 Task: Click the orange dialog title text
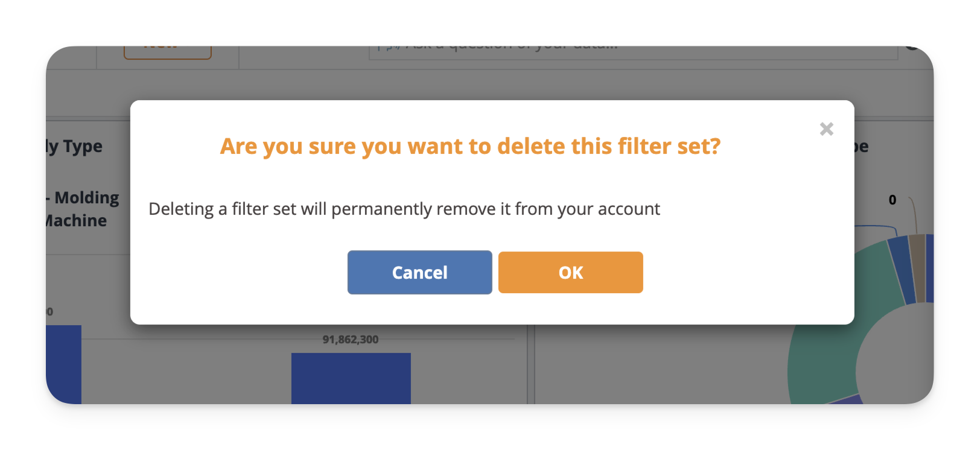pyautogui.click(x=470, y=147)
